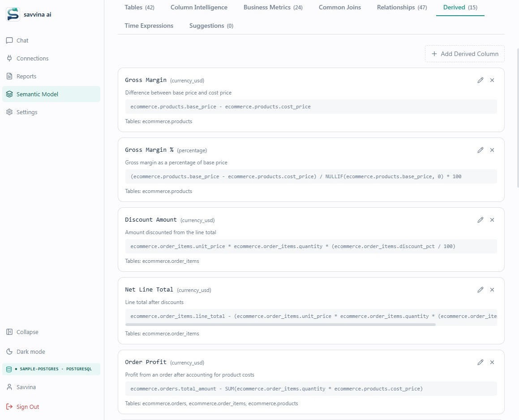Viewport: 519px width, 420px height.
Task: Click 'Profit from an order after accounting' description
Action: (190, 375)
